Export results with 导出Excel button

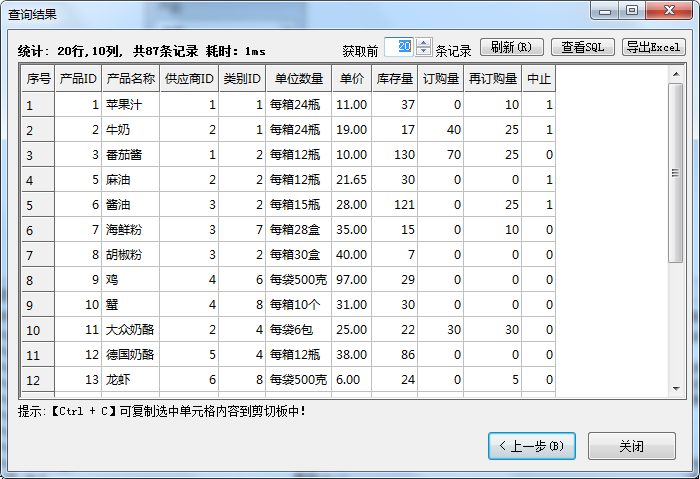(x=653, y=47)
